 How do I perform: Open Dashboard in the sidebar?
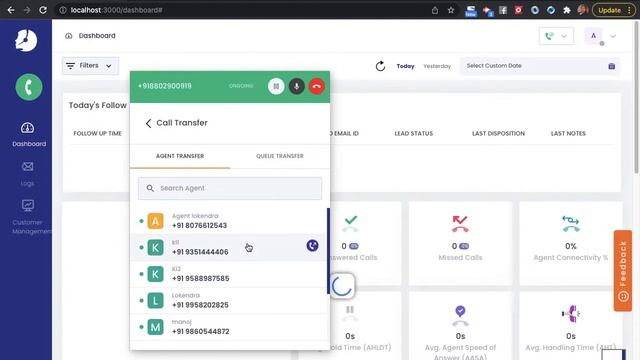(x=29, y=135)
